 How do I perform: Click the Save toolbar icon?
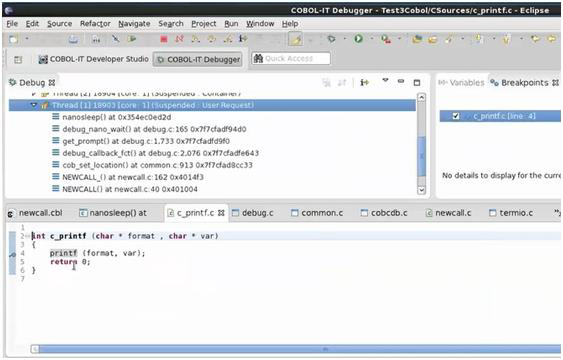pos(73,39)
